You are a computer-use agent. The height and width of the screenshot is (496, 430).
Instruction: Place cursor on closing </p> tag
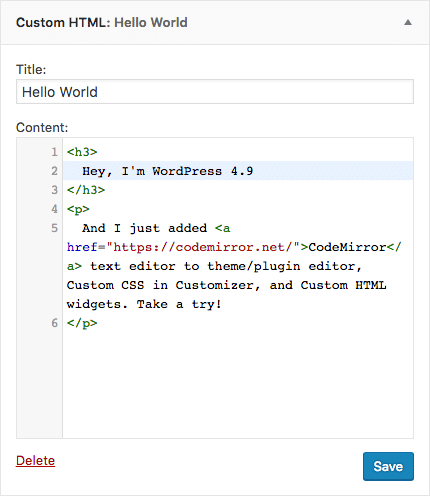click(82, 323)
